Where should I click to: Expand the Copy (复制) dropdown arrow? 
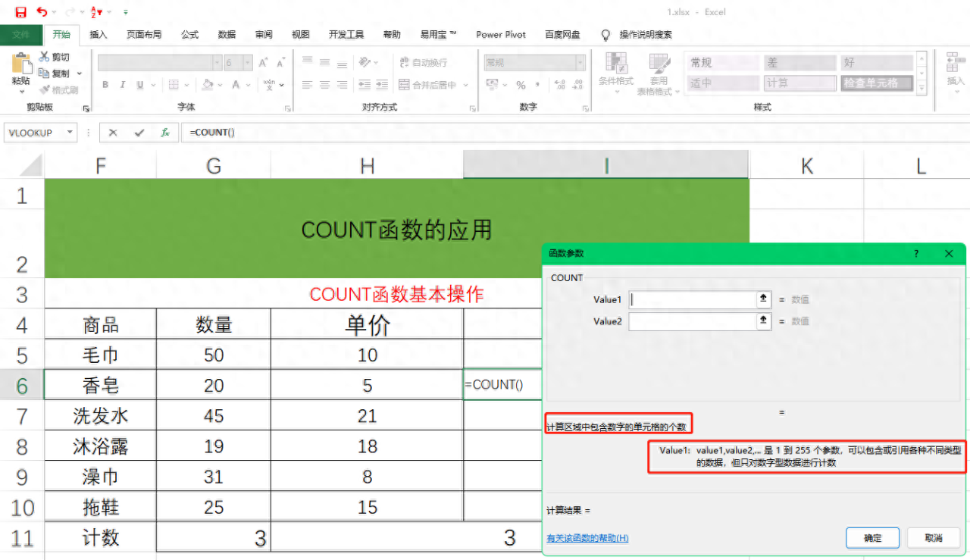80,74
